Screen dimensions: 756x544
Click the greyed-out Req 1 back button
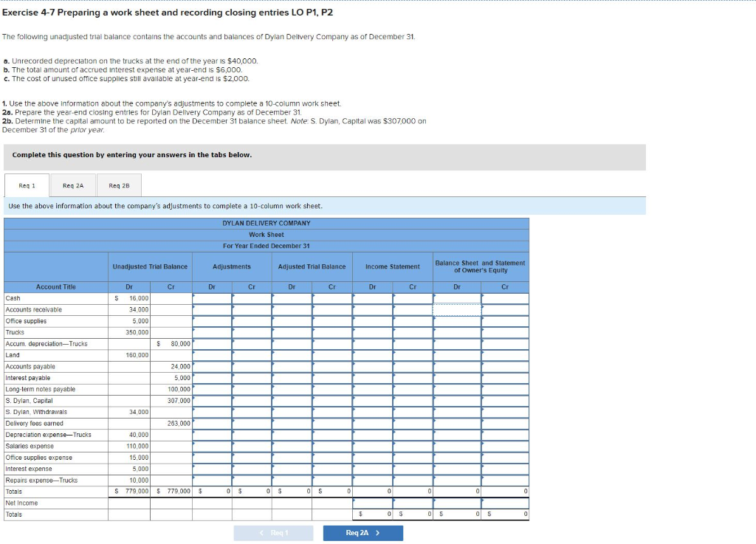point(273,533)
